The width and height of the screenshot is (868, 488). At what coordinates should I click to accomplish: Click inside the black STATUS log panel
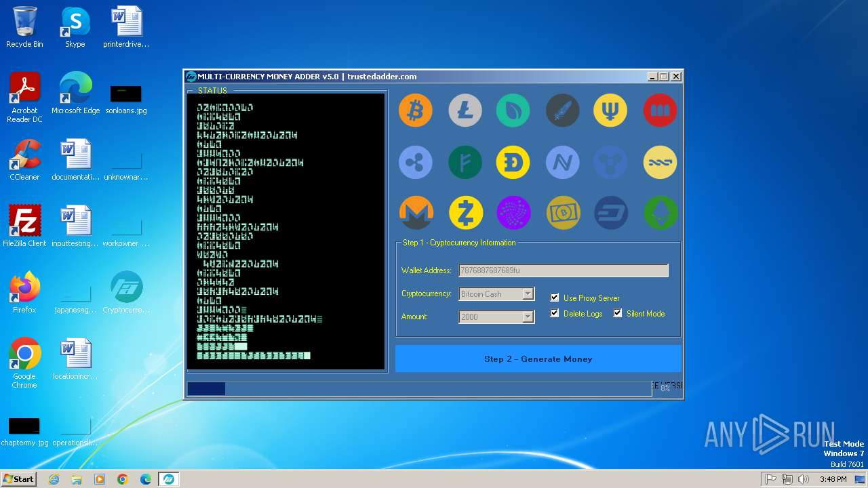click(285, 231)
